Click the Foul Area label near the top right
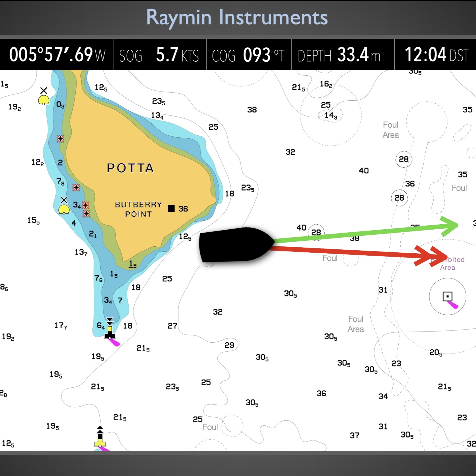The width and height of the screenshot is (476, 476). 391,130
